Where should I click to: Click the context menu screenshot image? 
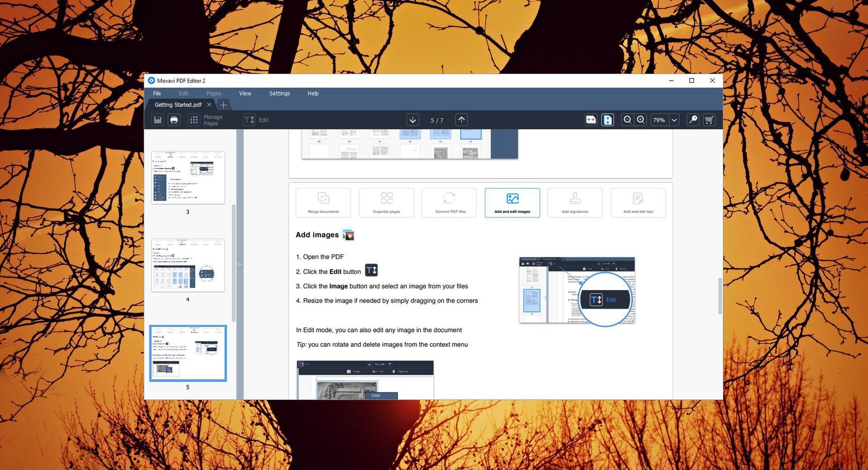365,380
